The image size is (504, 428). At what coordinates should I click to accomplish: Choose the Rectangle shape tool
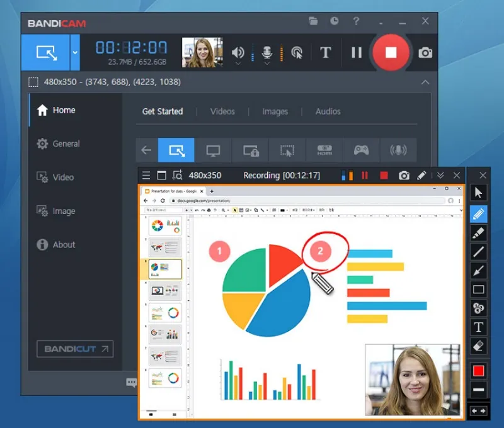pyautogui.click(x=478, y=290)
